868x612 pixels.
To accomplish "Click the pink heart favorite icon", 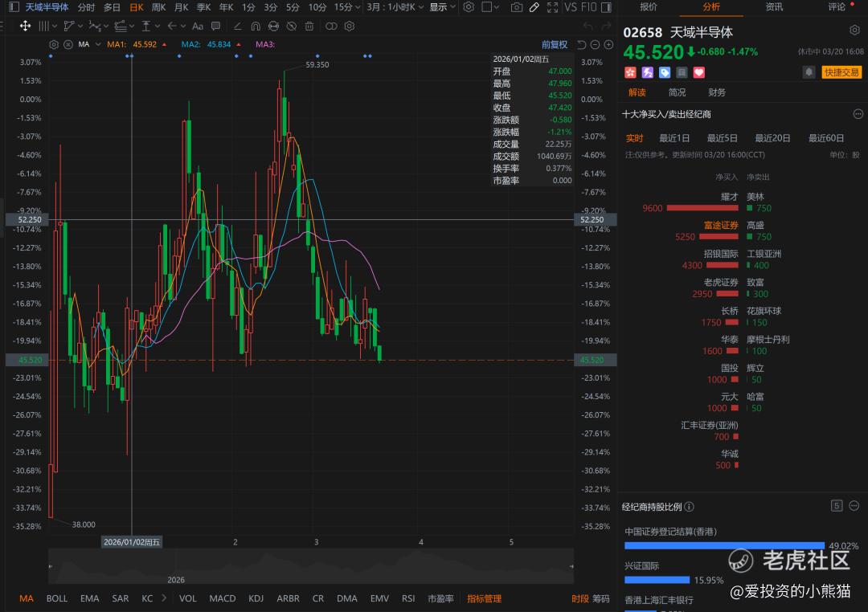I will coord(698,72).
